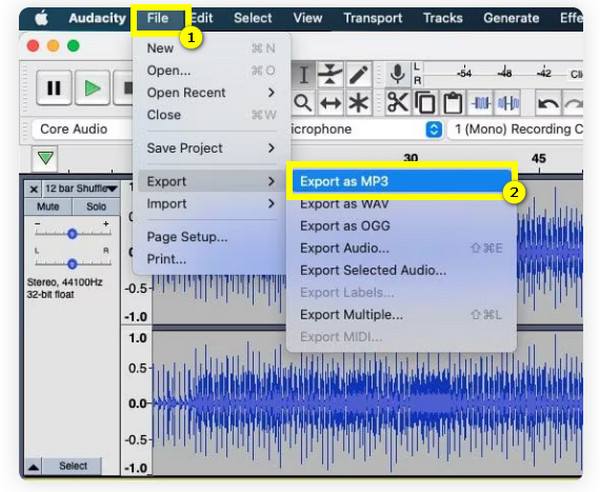Click the track pan L/R slider knob
The height and width of the screenshot is (492, 600).
point(72,264)
